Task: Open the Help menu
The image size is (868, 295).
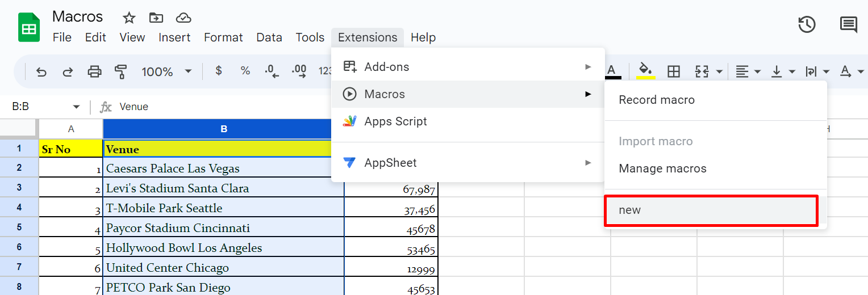Action: 423,37
